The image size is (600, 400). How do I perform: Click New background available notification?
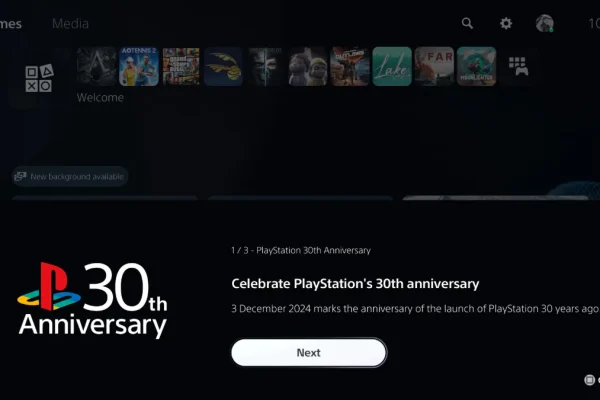tap(70, 176)
